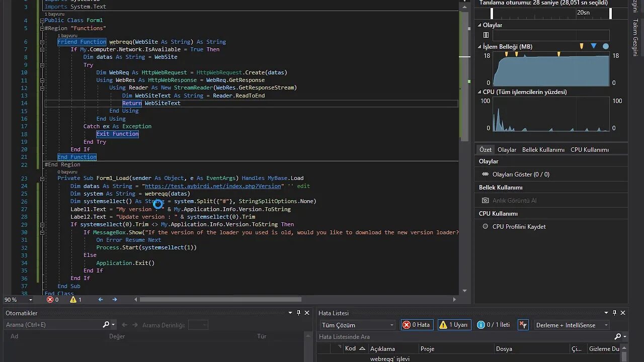644x362 pixels.
Task: Clear all filters in Hata Listesi
Action: (x=523, y=325)
